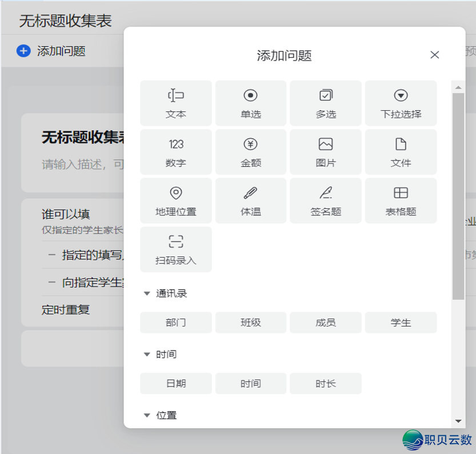Pick the 下拉选择 dropdown question type

click(x=401, y=103)
